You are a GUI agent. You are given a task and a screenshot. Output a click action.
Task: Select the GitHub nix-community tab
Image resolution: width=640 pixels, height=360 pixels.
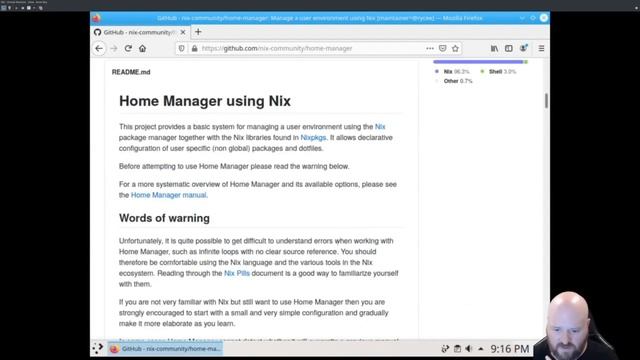[x=140, y=32]
